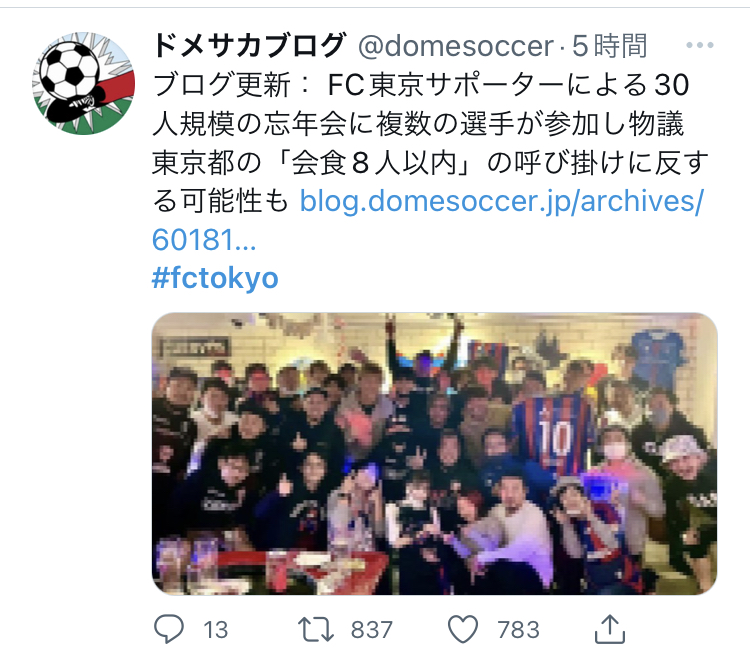Click the retweet count 837
Image resolution: width=750 pixels, height=665 pixels.
372,630
